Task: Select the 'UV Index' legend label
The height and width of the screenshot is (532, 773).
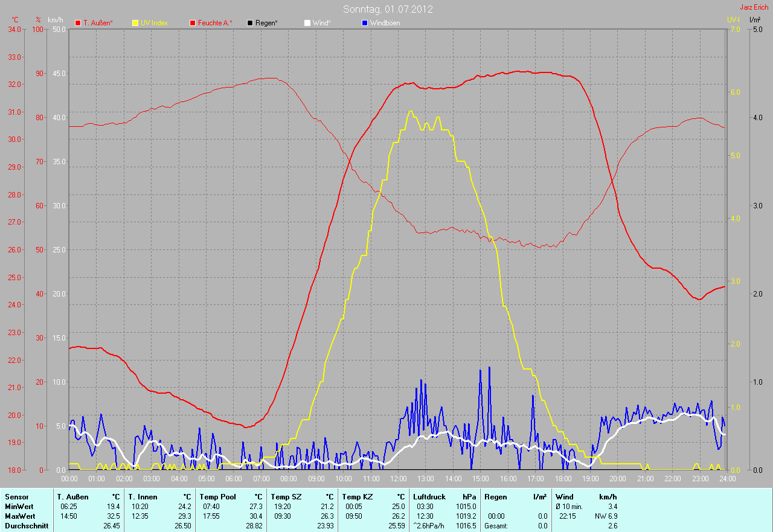Action: 155,23
